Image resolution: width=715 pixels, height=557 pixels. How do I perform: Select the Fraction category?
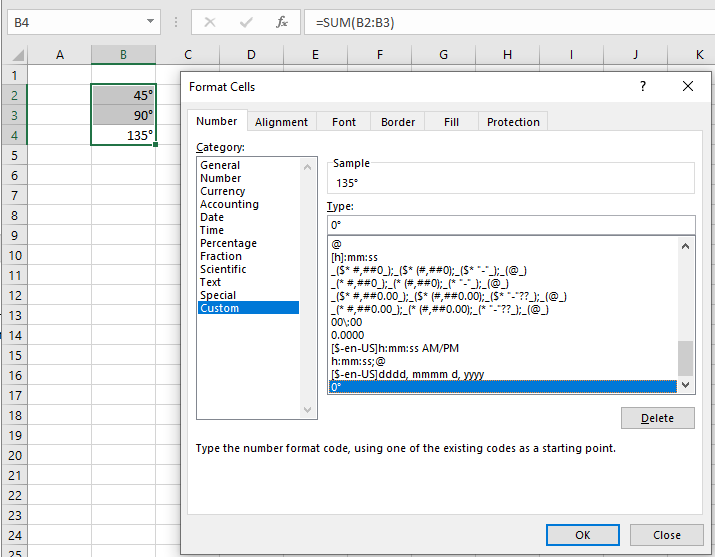click(249, 256)
